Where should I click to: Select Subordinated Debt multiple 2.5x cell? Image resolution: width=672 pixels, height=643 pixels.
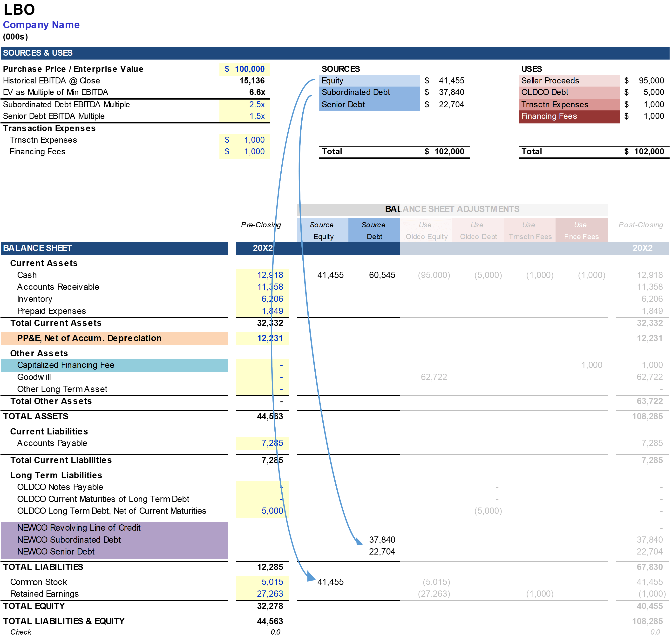pos(244,105)
